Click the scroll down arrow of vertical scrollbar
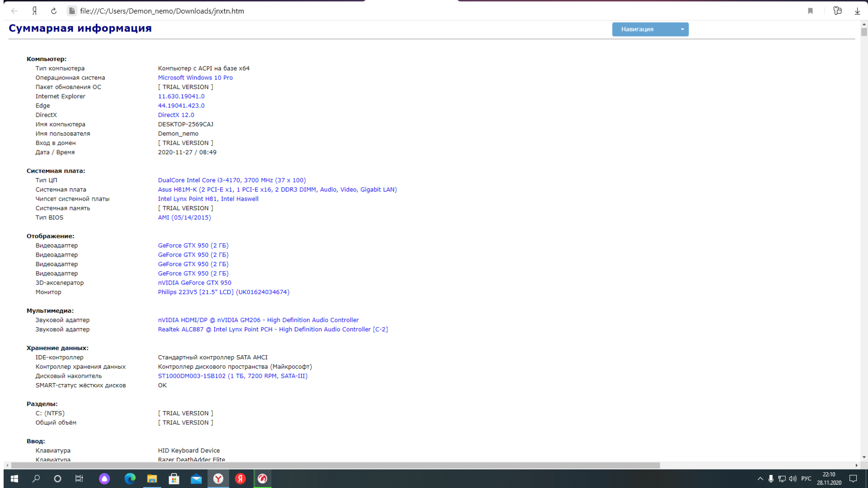The image size is (868, 488). coord(864,457)
